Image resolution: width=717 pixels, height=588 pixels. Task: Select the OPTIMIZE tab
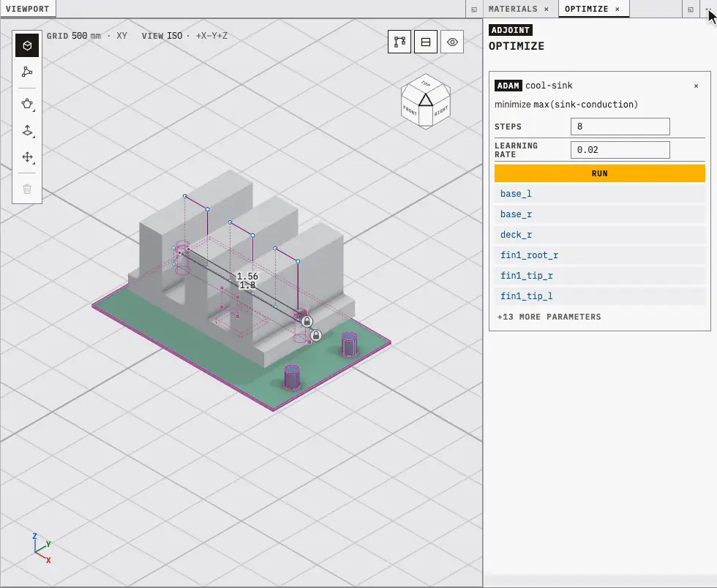pos(586,9)
